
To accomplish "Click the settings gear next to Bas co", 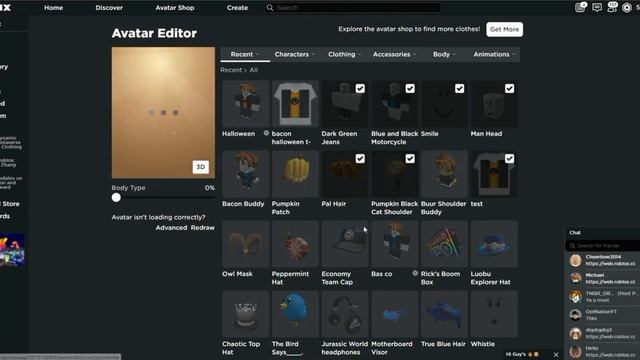I will point(415,273).
